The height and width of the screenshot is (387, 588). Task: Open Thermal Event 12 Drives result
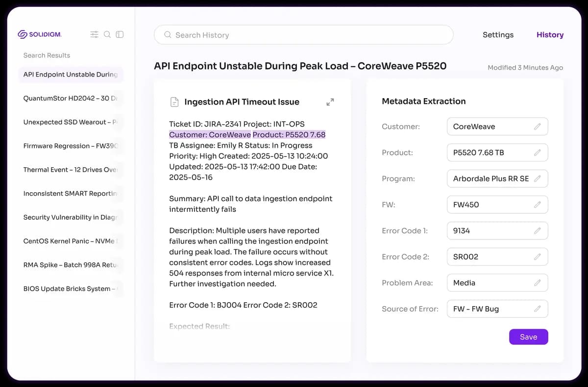(72, 170)
